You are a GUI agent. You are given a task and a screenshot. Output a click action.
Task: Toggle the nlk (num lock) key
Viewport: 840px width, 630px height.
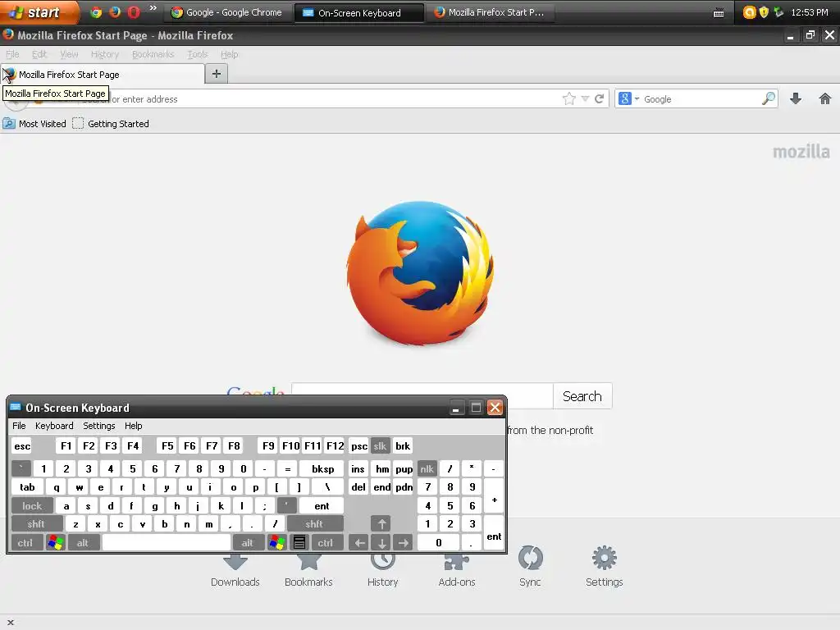coord(427,468)
